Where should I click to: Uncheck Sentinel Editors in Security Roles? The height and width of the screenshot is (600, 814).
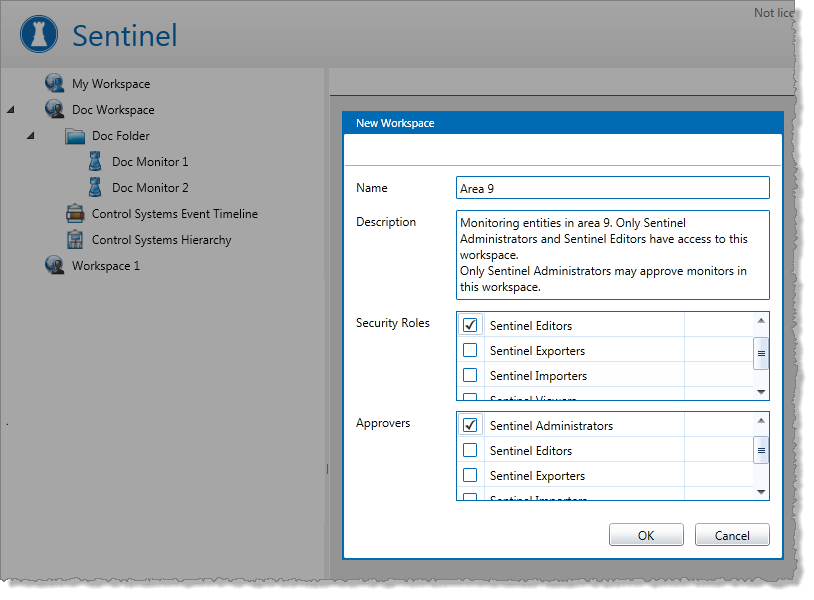(470, 325)
